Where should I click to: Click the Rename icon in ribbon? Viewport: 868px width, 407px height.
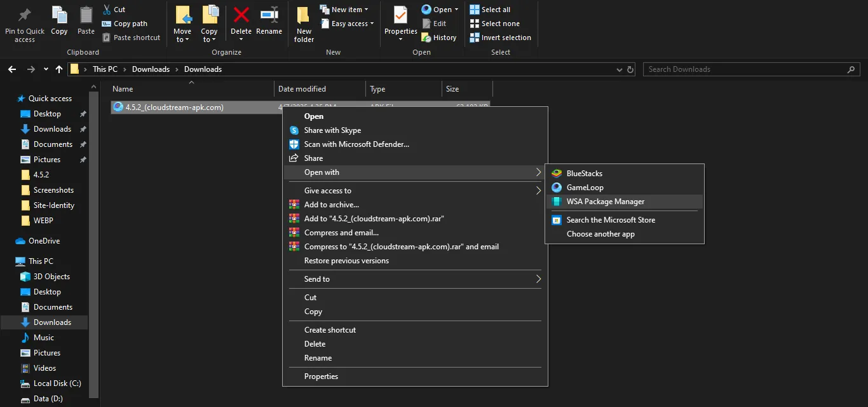pos(269,15)
